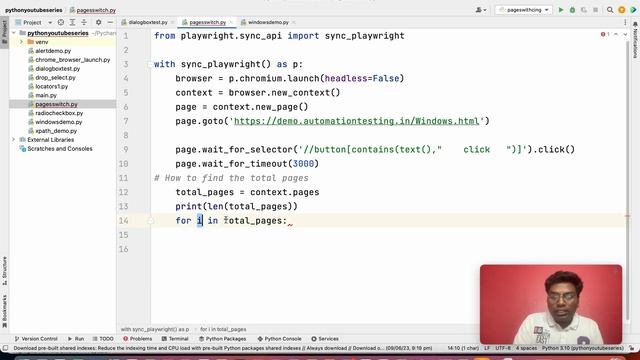Click Collapse All icon in Project panel
Viewport: 640px width, 360px height.
[84, 22]
